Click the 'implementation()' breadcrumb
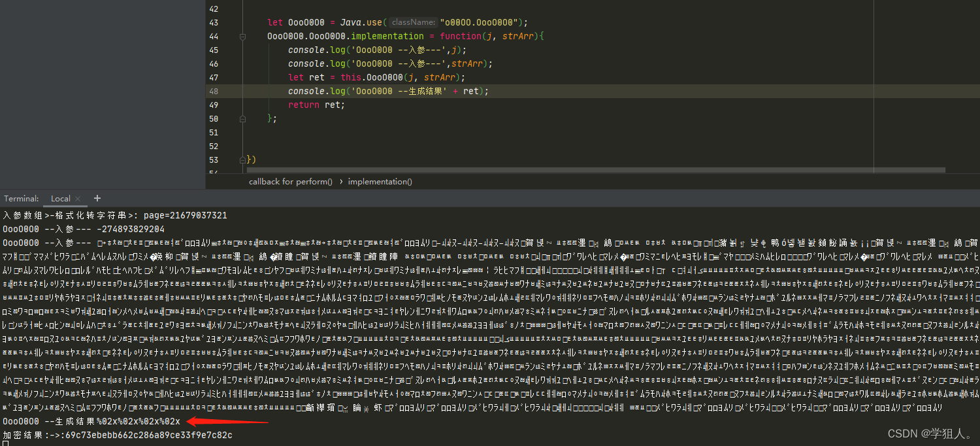The height and width of the screenshot is (446, 980). (x=380, y=182)
